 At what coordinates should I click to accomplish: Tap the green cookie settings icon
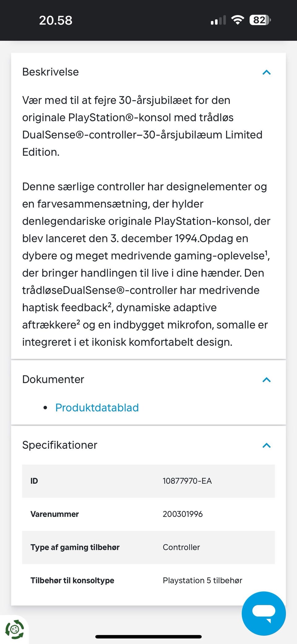(14, 629)
